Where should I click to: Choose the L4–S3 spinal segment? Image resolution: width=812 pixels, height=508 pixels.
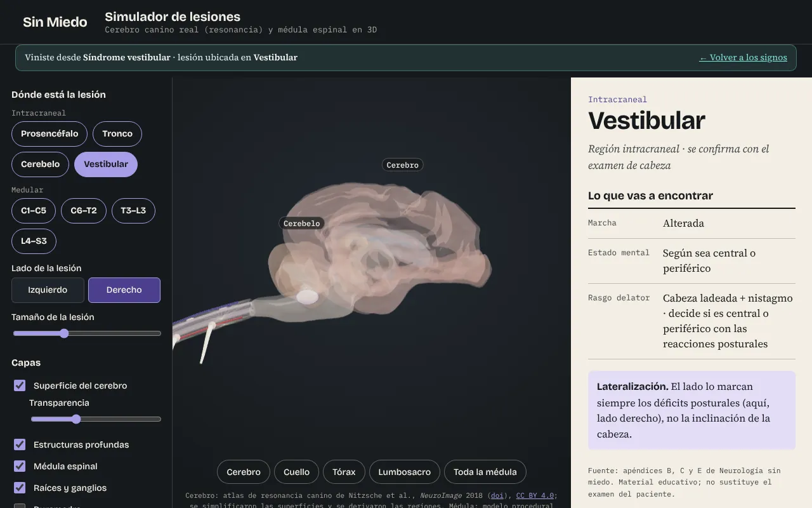point(34,241)
